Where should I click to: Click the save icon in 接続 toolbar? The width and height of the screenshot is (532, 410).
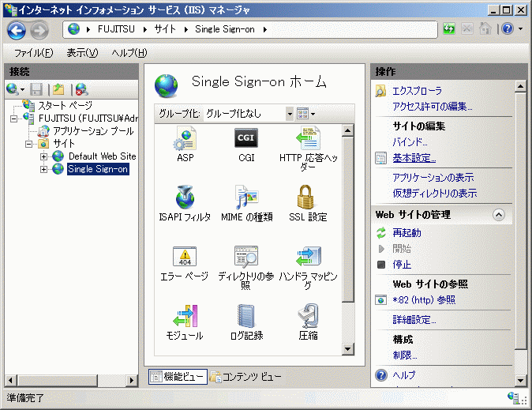coord(36,90)
